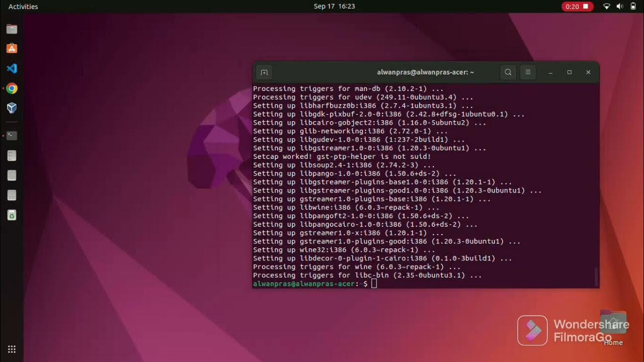The image size is (644, 362).
Task: Select the Terminal icon in the dock
Action: click(x=12, y=136)
